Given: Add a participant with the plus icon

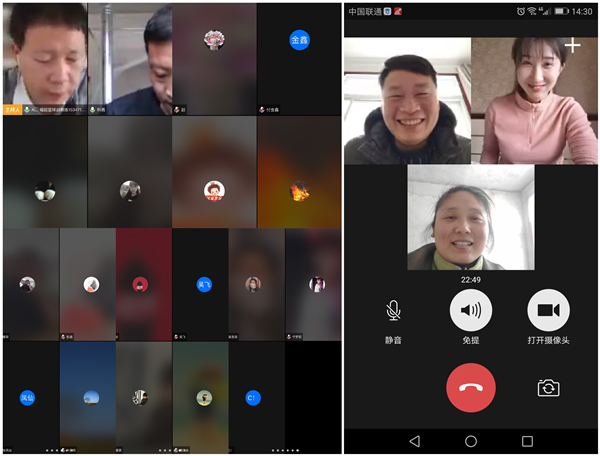Looking at the screenshot, I should 571,46.
